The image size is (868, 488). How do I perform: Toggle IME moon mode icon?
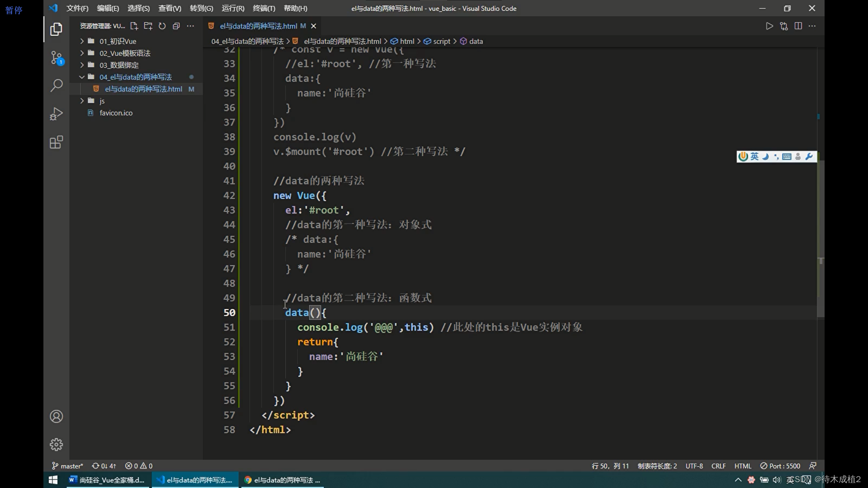[765, 156]
